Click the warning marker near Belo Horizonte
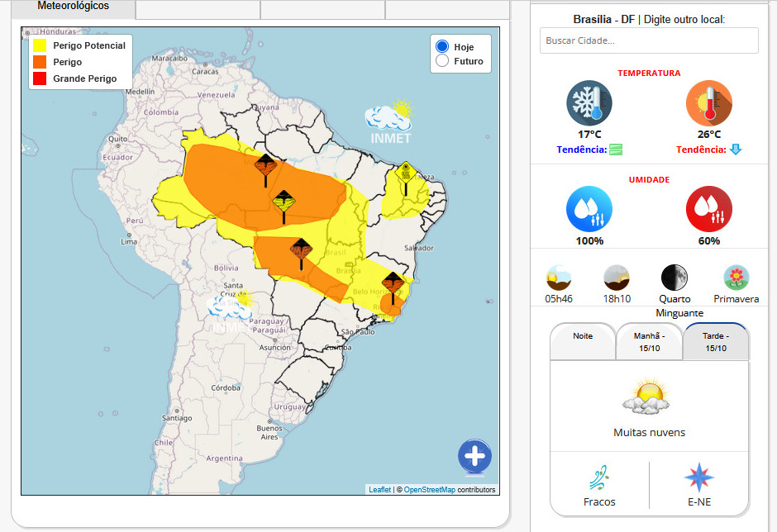Viewport: 777px width, 532px height. [393, 285]
